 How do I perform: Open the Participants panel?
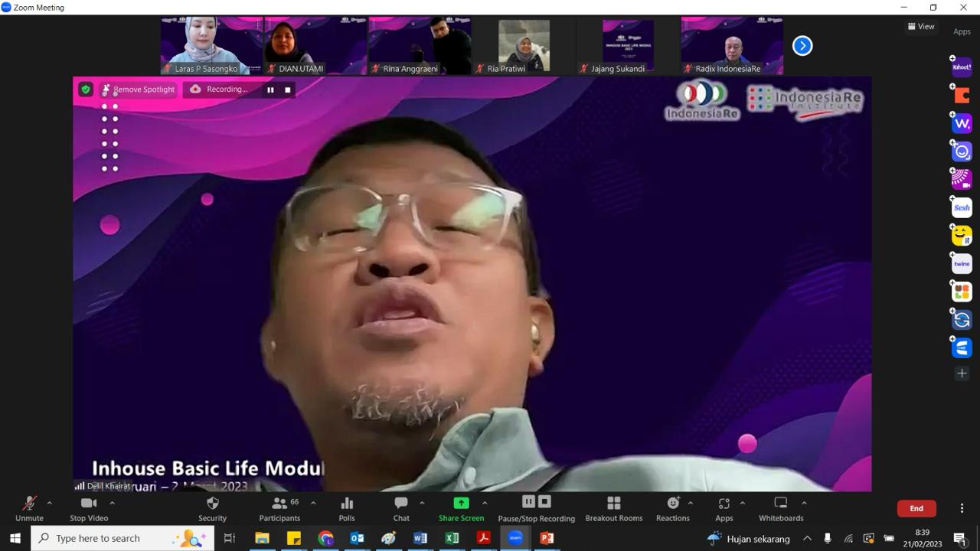[x=279, y=509]
